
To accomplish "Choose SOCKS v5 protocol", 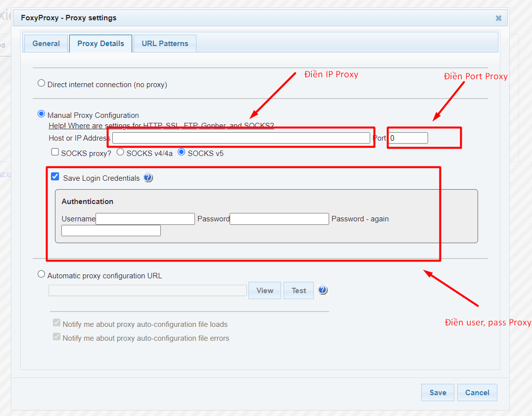I will 182,153.
